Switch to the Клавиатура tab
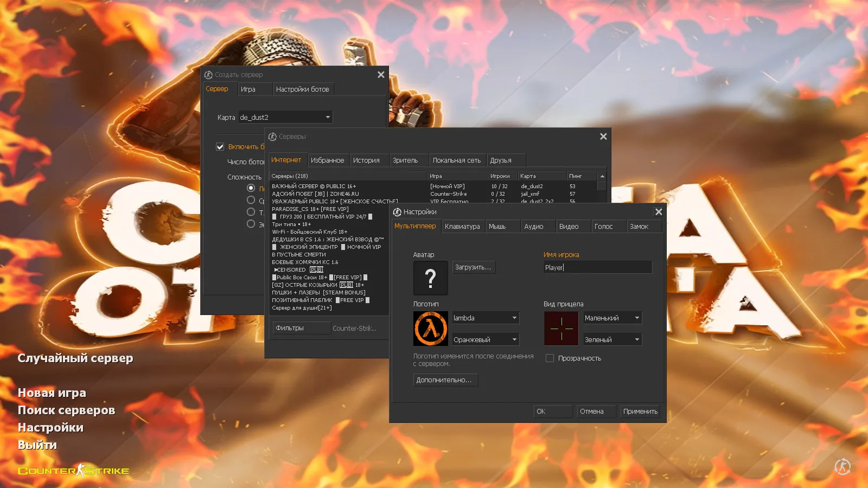 tap(462, 227)
